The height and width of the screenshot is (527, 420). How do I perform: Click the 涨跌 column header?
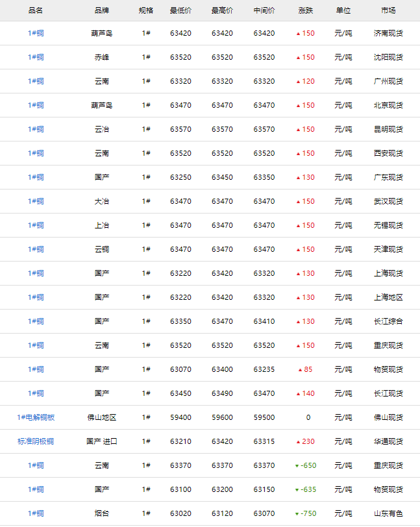(305, 10)
